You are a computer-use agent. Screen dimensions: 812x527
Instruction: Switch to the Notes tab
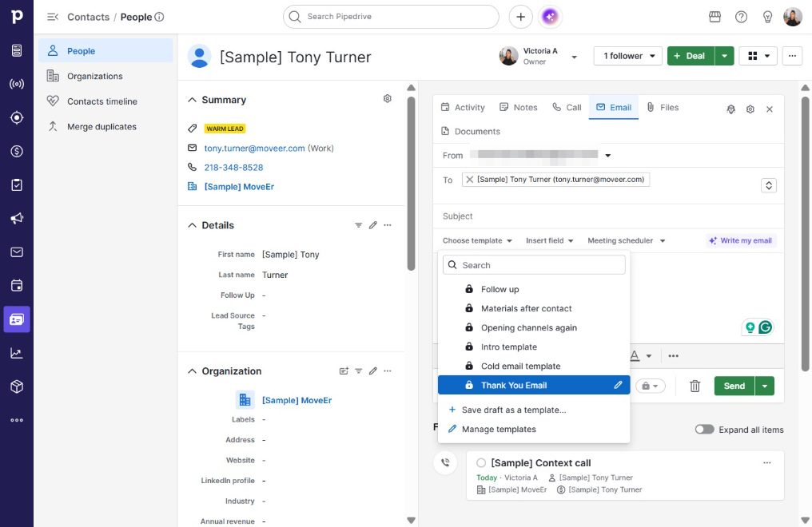tap(519, 107)
